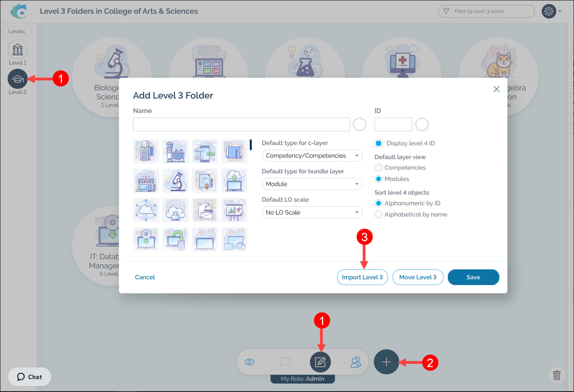Select the Competencies default layer view
The width and height of the screenshot is (574, 392).
pos(378,168)
